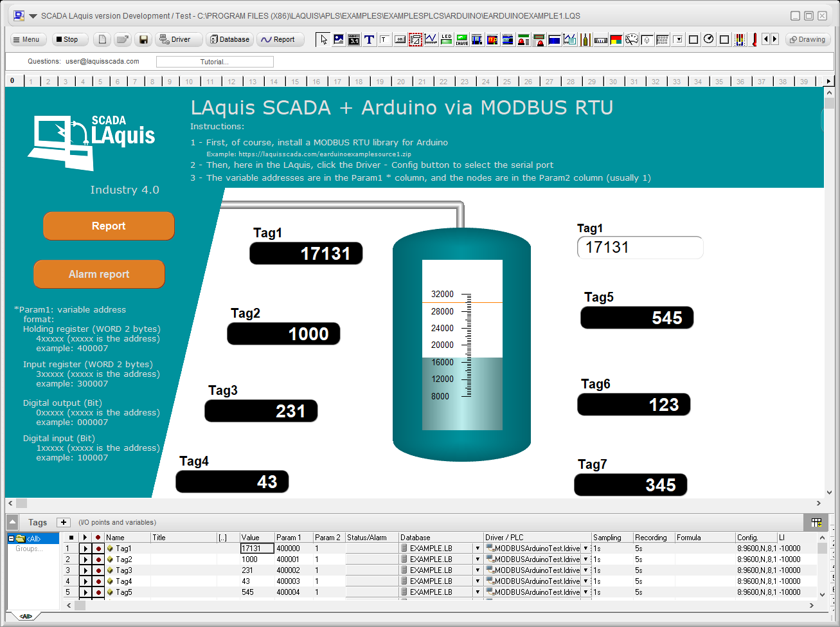Toggle the play arrow for Tag1 row
840x627 pixels.
click(x=85, y=549)
